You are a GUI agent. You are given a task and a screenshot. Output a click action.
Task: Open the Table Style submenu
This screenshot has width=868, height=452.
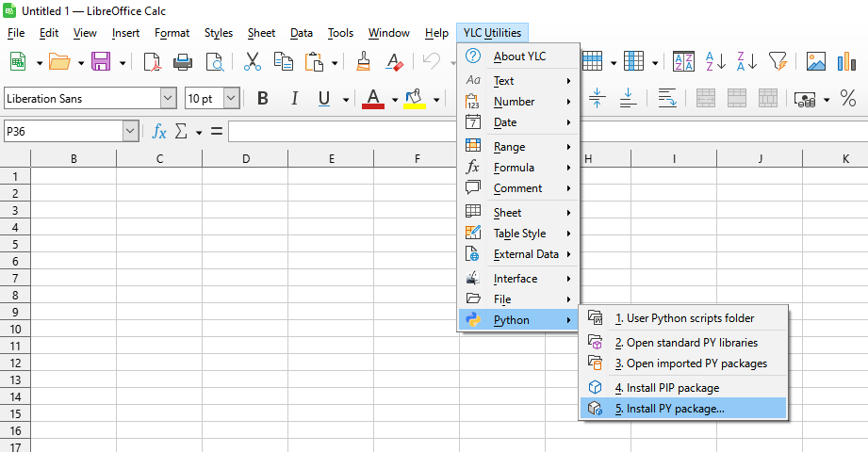(x=519, y=234)
